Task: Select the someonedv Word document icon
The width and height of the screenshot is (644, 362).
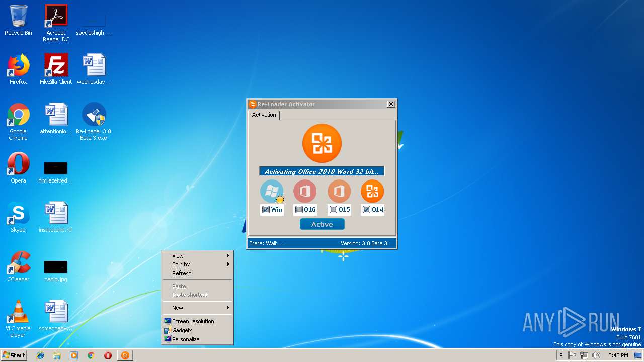Action: tap(56, 316)
